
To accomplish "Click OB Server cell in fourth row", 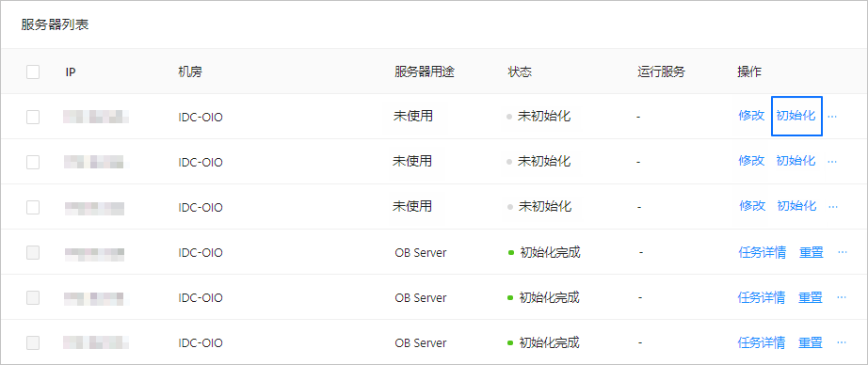I will [x=421, y=253].
